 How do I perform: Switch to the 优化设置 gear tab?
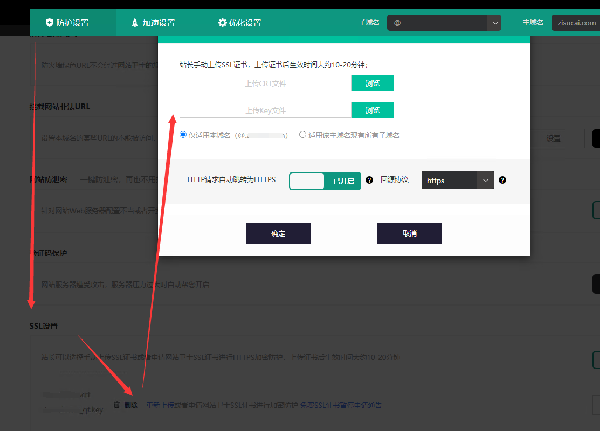[239, 23]
